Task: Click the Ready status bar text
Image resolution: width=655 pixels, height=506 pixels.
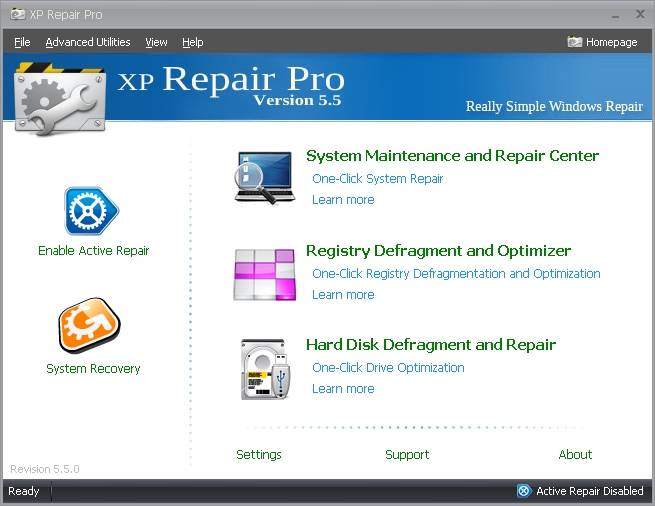Action: pos(23,491)
